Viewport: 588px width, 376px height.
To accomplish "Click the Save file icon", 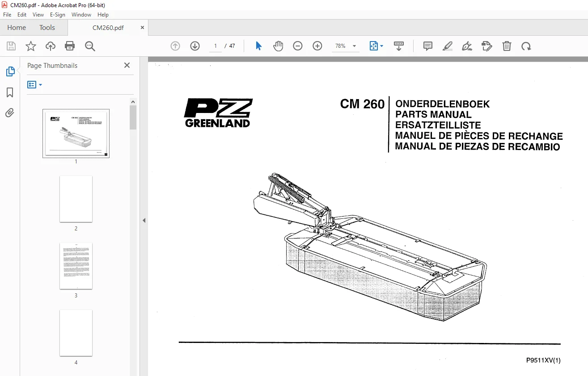I will click(11, 46).
